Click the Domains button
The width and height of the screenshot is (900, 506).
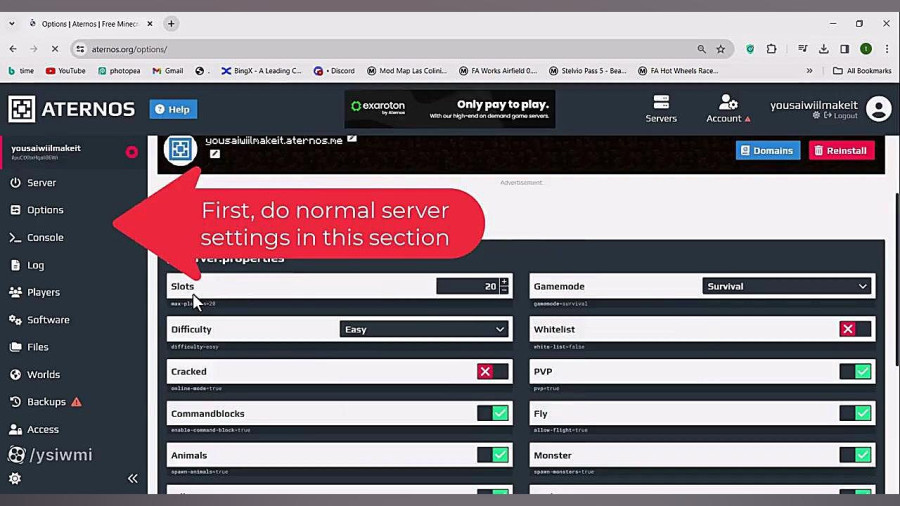coord(767,150)
